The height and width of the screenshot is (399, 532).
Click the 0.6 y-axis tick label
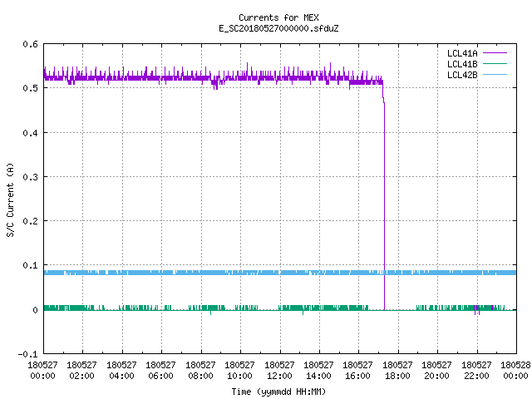30,44
